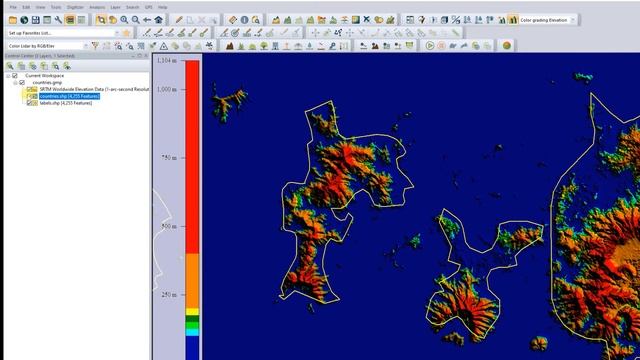Viewport: 640px width, 360px height.
Task: Click the Open Data File folder icon
Action: (13, 20)
